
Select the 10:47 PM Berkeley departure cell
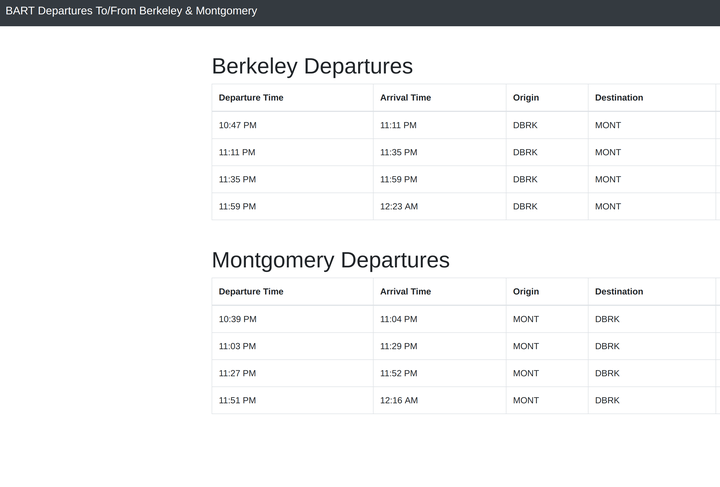237,125
